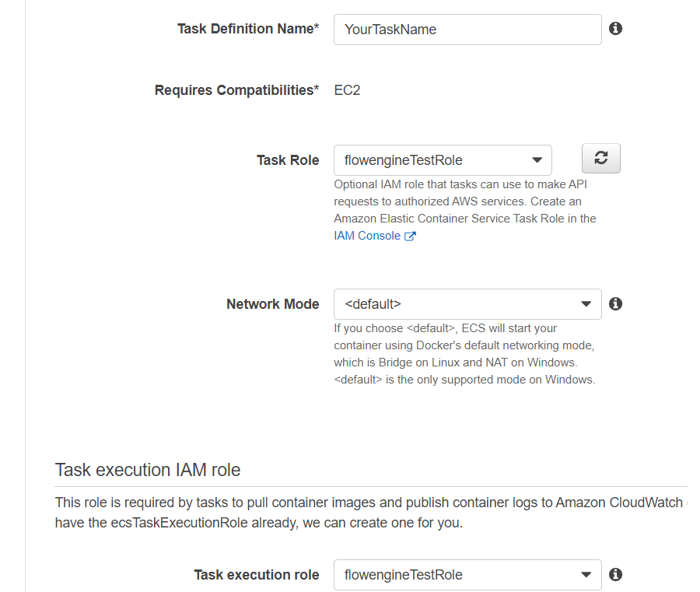Open the Network Mode dropdown
Screen dimensions: 700x592
(467, 304)
